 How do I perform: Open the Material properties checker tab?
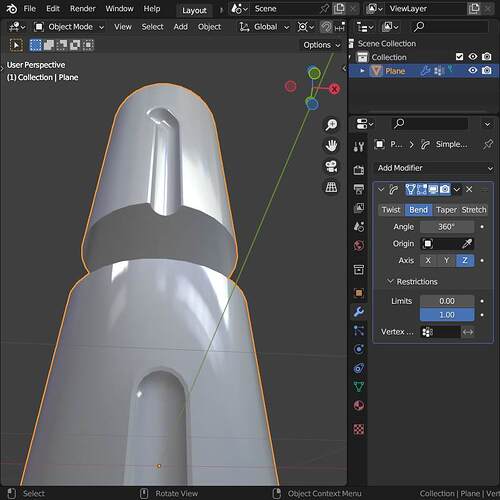pyautogui.click(x=359, y=429)
